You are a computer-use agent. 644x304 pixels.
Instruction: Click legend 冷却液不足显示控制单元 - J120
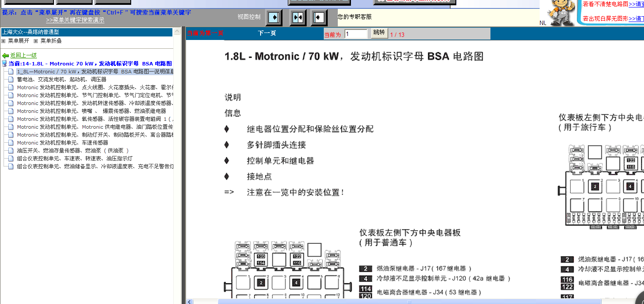444,279
